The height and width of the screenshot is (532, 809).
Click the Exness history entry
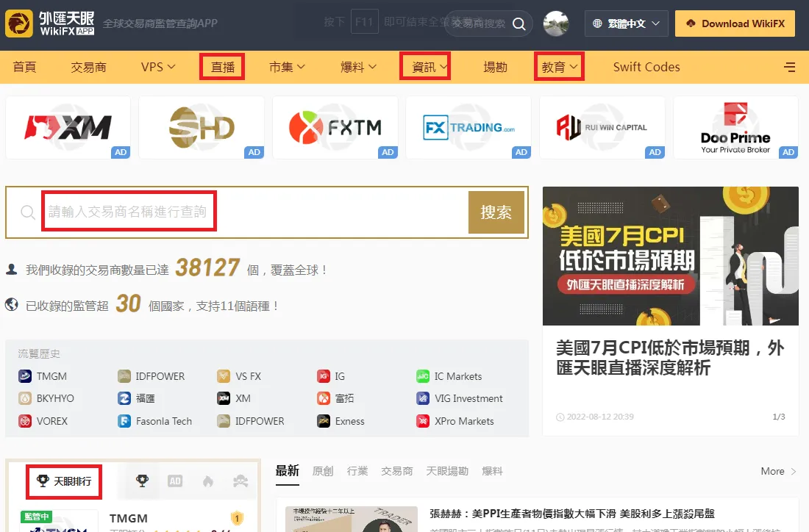[x=341, y=421]
